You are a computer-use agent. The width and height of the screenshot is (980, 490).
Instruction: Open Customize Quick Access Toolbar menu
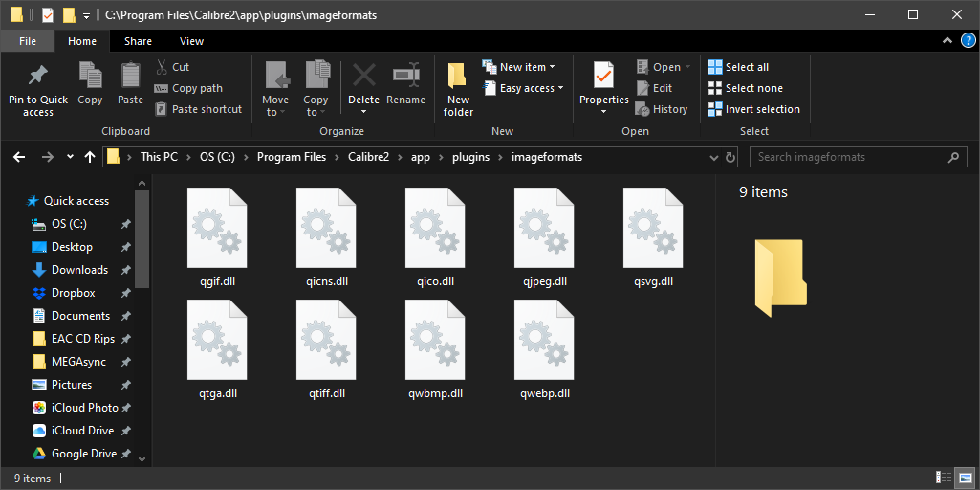pos(86,15)
